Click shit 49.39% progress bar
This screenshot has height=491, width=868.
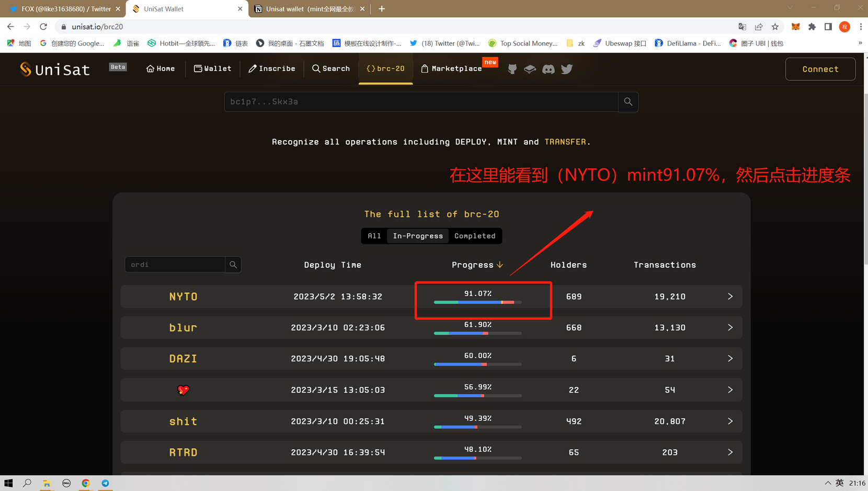[x=478, y=427]
